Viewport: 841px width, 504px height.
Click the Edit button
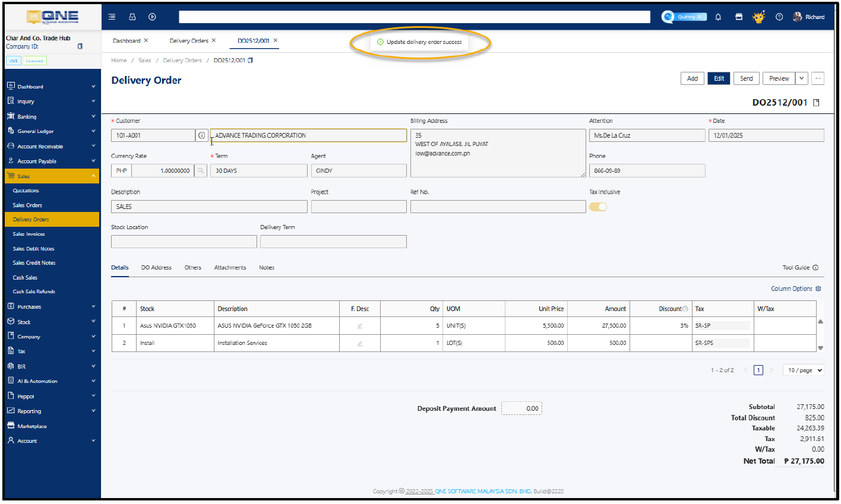click(x=719, y=78)
